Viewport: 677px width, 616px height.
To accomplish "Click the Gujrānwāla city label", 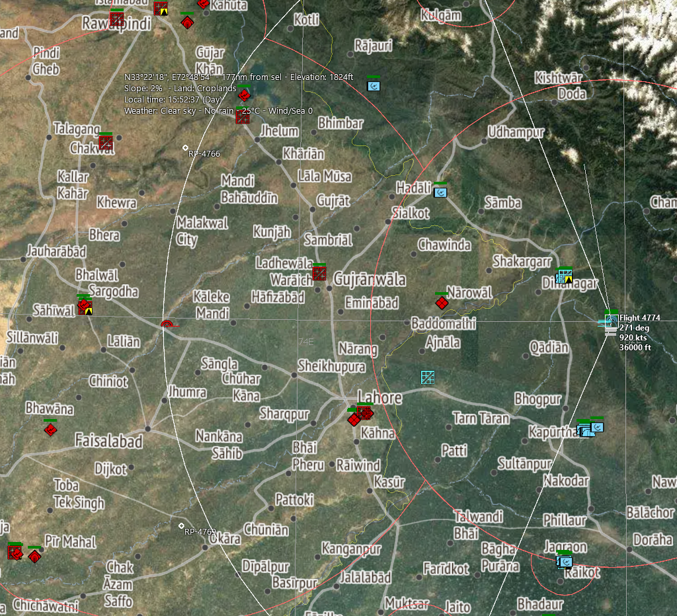I will tap(370, 280).
